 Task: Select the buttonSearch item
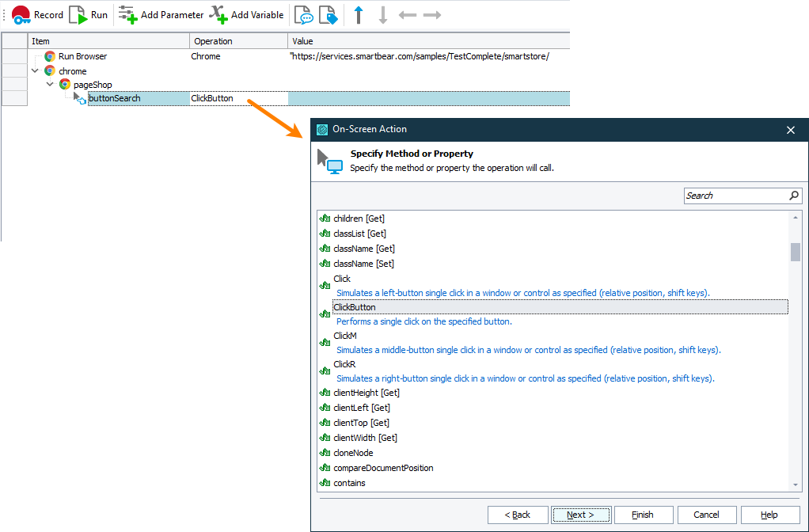point(114,98)
